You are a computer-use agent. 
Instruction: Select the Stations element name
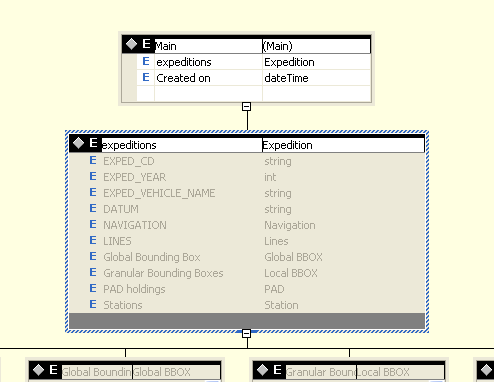click(x=123, y=305)
